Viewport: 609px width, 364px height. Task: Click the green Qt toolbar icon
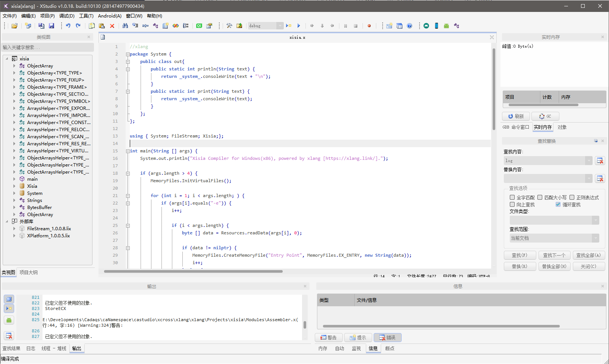click(199, 26)
